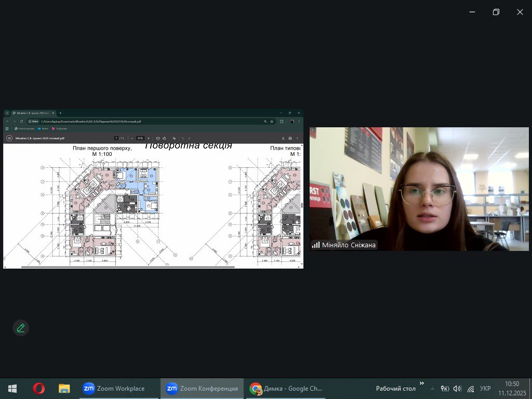Image resolution: width=532 pixels, height=399 pixels.
Task: Switch to Zoom Workplace taskbar window
Action: click(x=114, y=388)
